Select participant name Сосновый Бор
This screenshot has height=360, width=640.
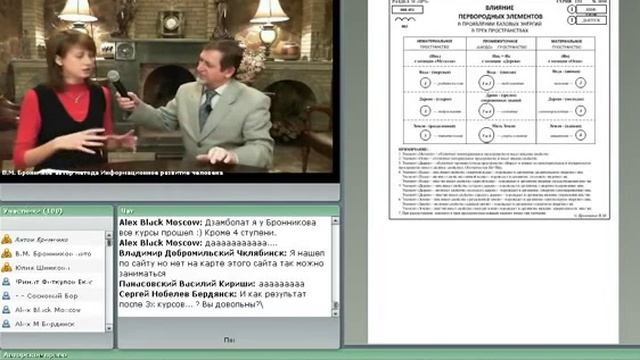(x=47, y=296)
